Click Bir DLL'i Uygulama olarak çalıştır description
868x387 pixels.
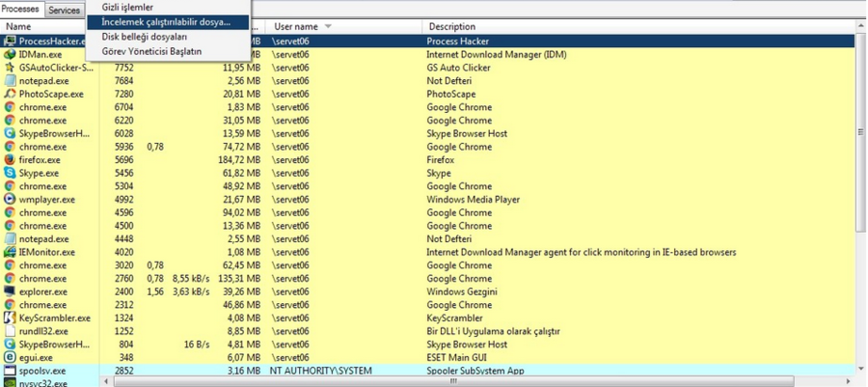pyautogui.click(x=493, y=331)
